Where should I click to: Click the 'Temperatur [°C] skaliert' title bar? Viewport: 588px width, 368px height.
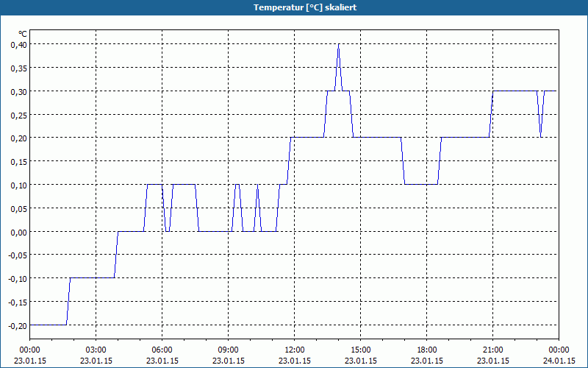pos(294,7)
